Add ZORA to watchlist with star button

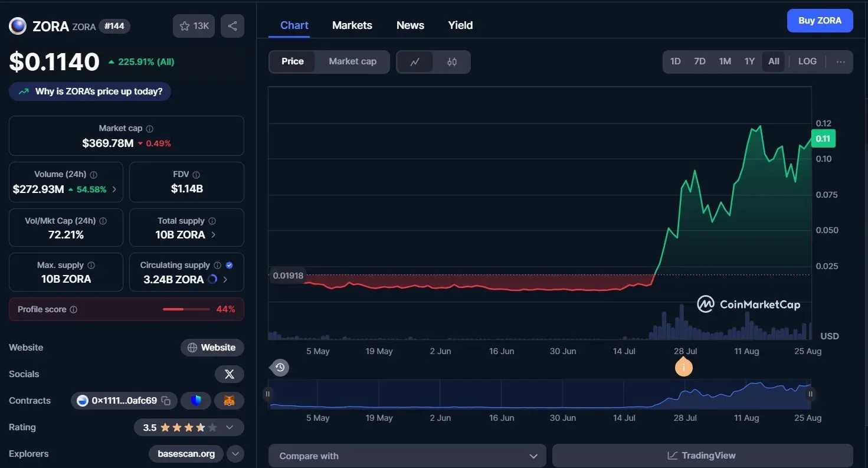coord(194,26)
